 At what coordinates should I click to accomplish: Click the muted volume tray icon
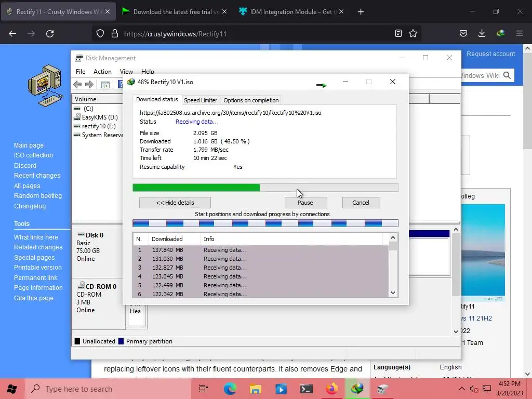pos(474,389)
